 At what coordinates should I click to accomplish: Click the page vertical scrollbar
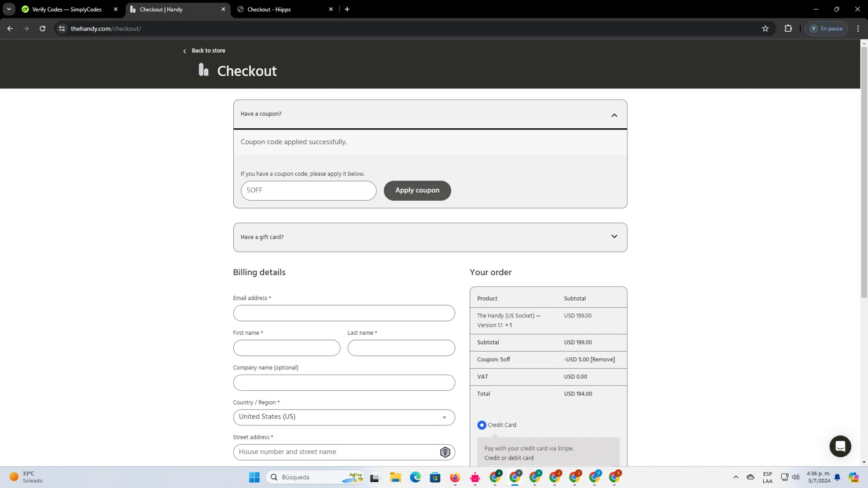[x=863, y=173]
